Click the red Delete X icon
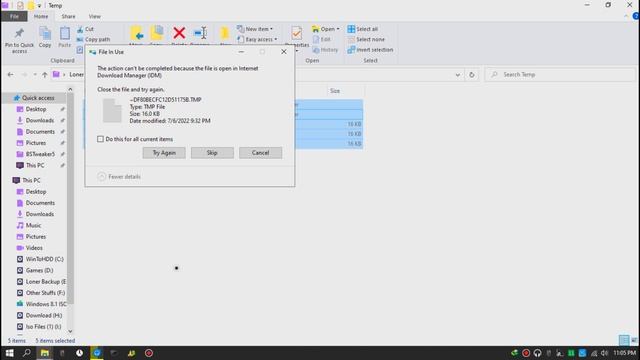Viewport: 640px width, 360px height. [179, 33]
